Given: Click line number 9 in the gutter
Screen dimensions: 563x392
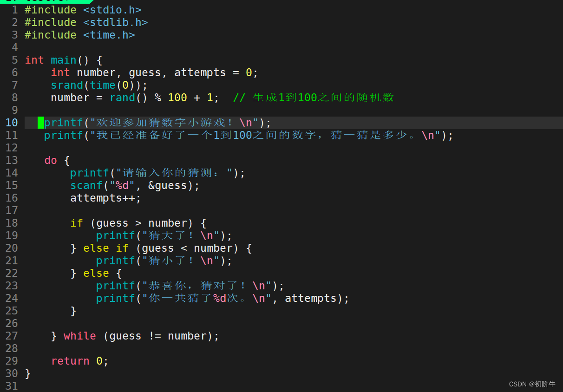Looking at the screenshot, I should click(x=15, y=110).
